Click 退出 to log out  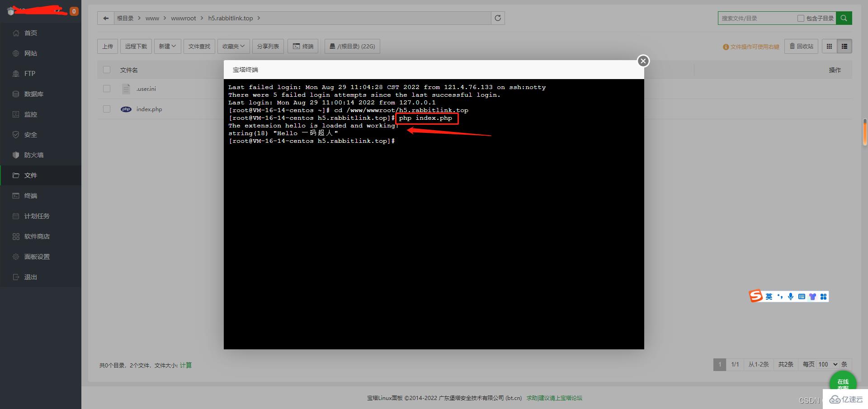41,277
